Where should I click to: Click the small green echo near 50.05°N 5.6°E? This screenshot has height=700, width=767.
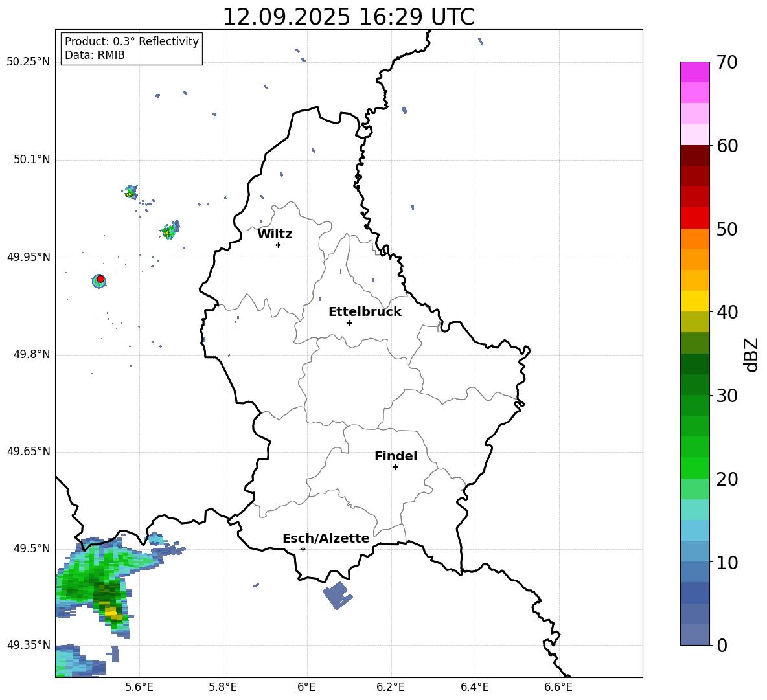coord(130,192)
